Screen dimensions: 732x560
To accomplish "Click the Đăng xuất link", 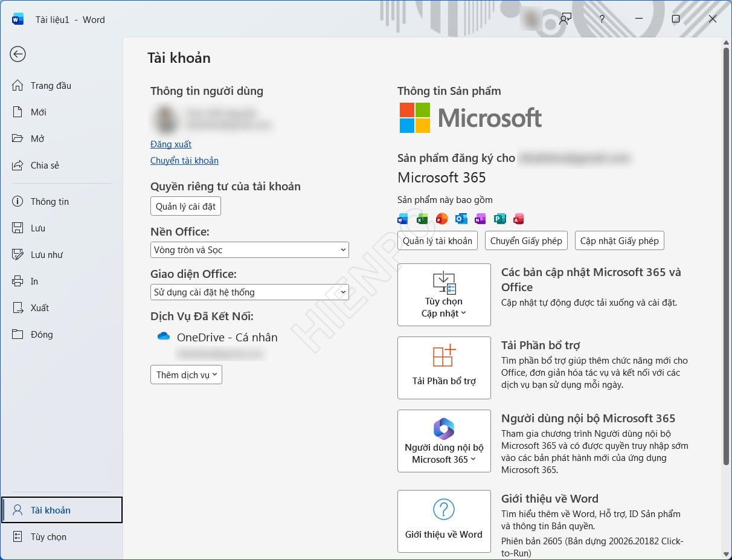I will [171, 144].
